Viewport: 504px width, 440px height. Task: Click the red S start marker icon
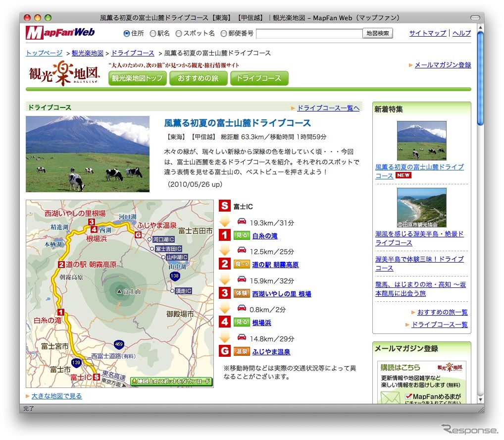[224, 206]
